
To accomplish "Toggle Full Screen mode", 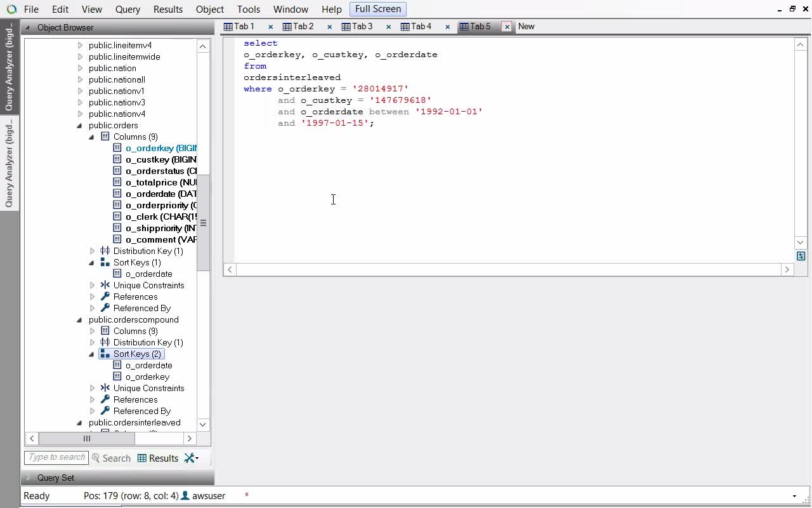I will point(377,9).
